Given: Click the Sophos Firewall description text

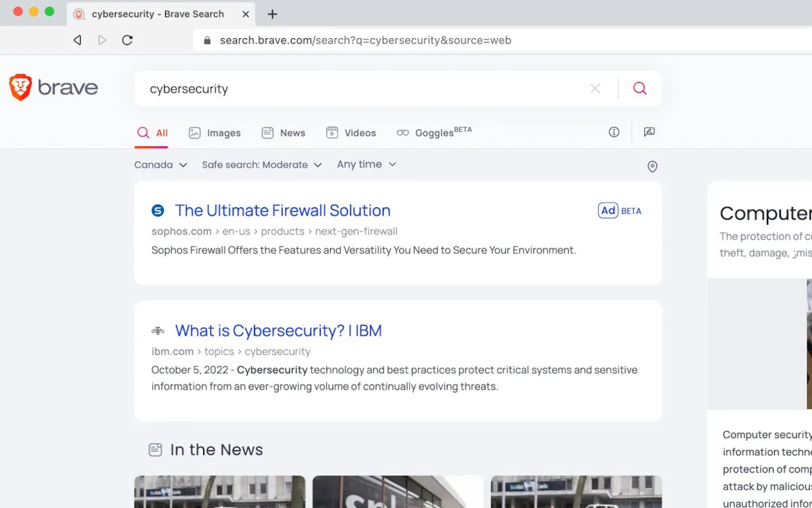Looking at the screenshot, I should [x=364, y=250].
